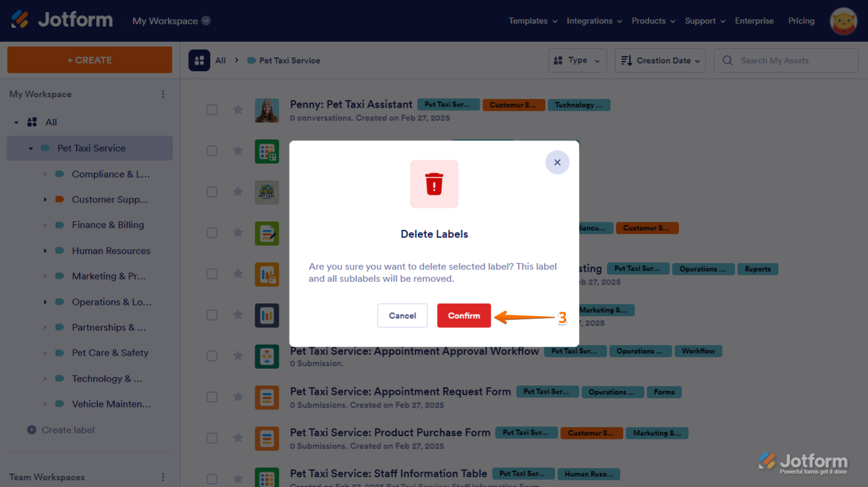Click the red trash icon in dialog
Image resolution: width=868 pixels, height=487 pixels.
click(434, 184)
